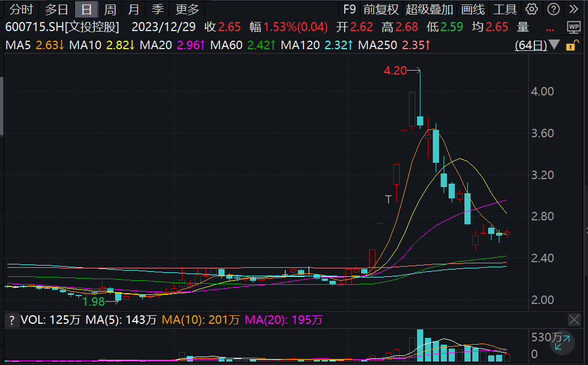
Task: Click the 600715.SH[文投控股] stock name
Action: (62, 27)
